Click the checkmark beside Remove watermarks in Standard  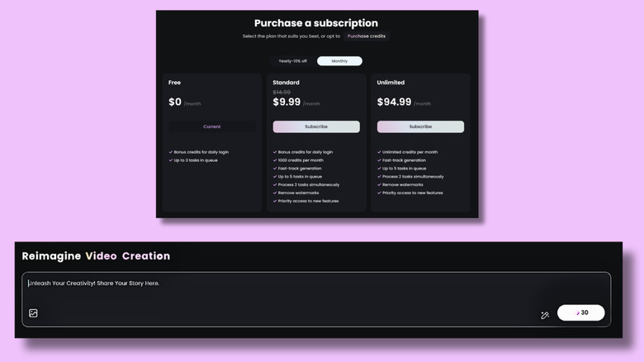[275, 193]
